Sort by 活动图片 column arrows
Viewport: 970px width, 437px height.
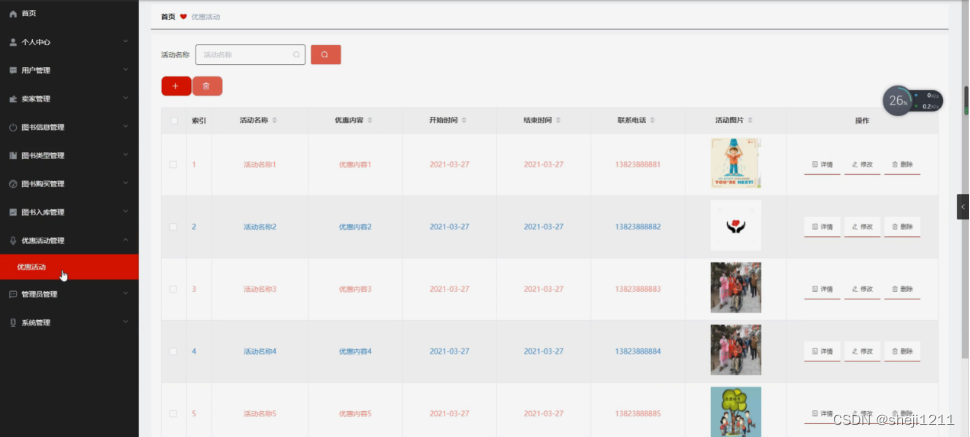[x=750, y=120]
